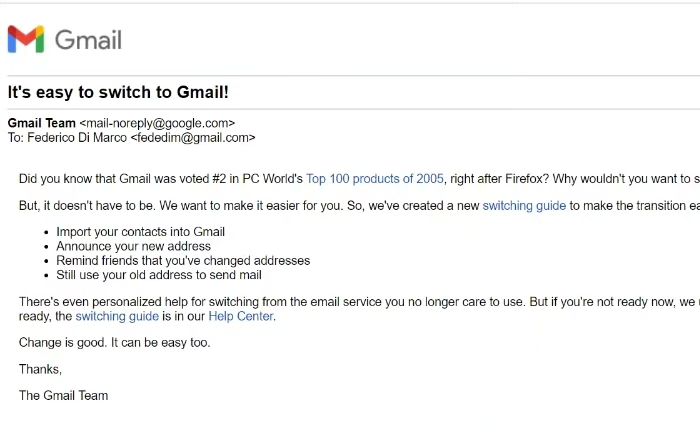This screenshot has width=700, height=437.
Task: Select the recipient name Federico Di Marco
Action: [x=77, y=137]
